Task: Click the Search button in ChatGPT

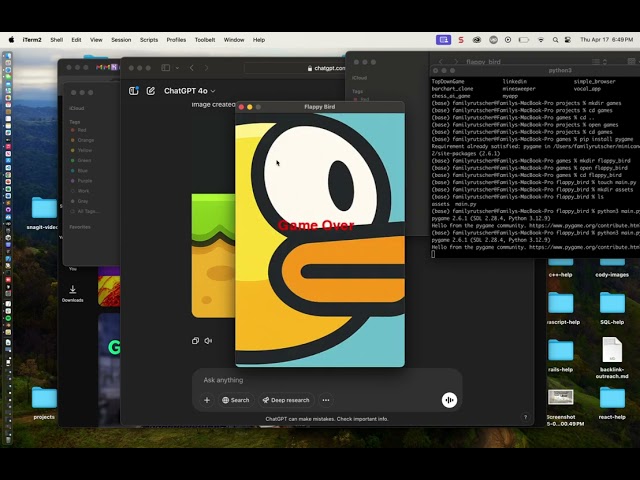Action: coord(236,400)
